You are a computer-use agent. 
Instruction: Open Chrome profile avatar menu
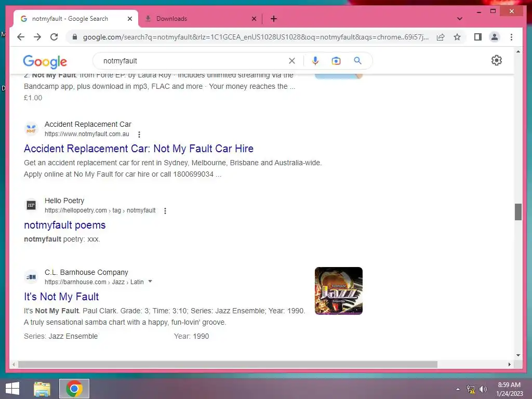495,37
